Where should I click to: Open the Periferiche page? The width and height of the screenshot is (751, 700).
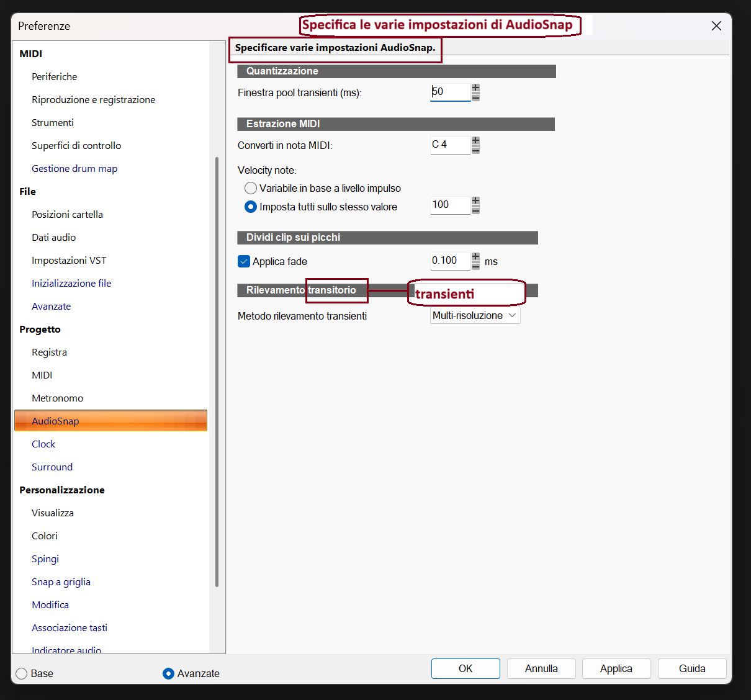(55, 76)
